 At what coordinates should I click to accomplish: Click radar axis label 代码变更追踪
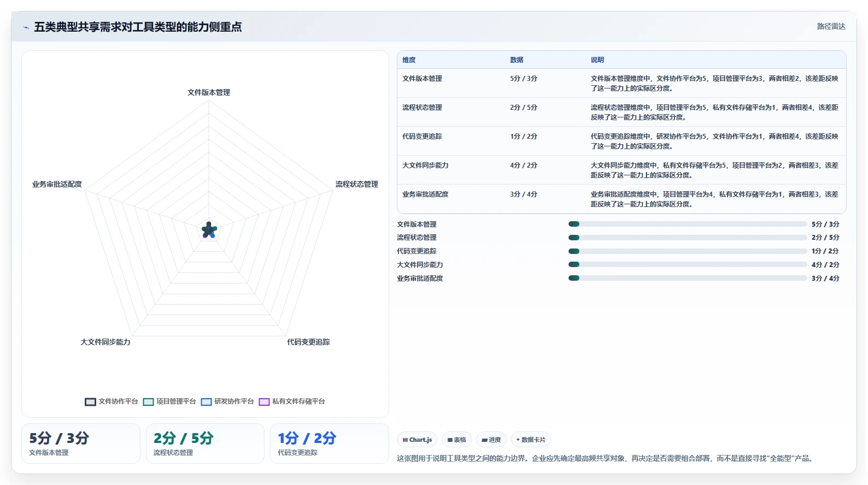308,342
